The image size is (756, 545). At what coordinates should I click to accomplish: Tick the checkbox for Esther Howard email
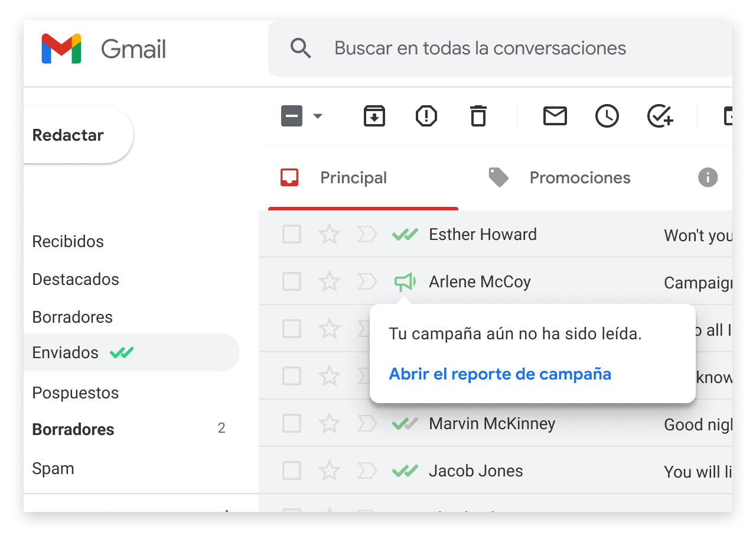[291, 235]
